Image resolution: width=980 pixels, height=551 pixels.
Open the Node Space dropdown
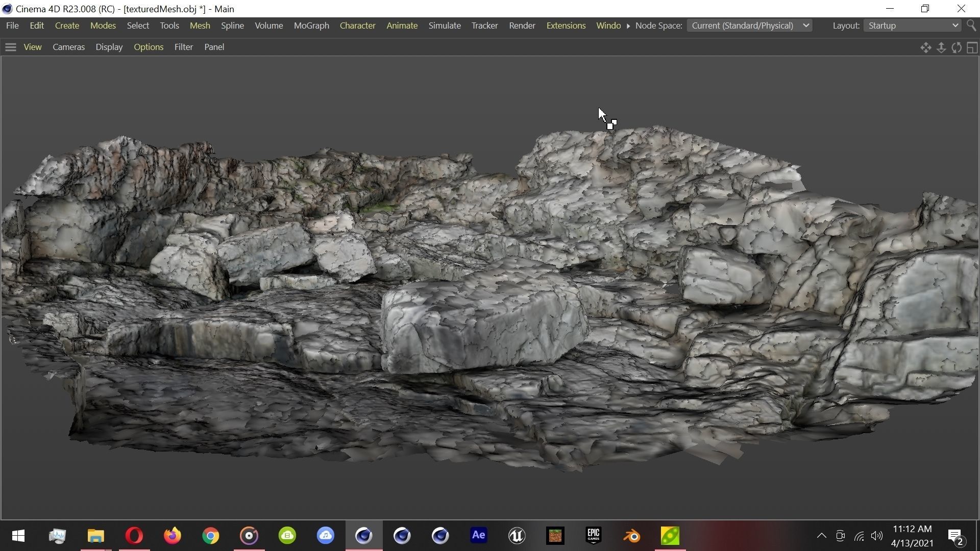pyautogui.click(x=749, y=26)
